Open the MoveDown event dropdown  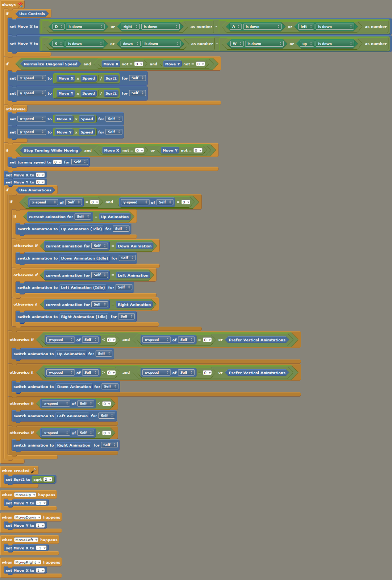click(x=28, y=517)
